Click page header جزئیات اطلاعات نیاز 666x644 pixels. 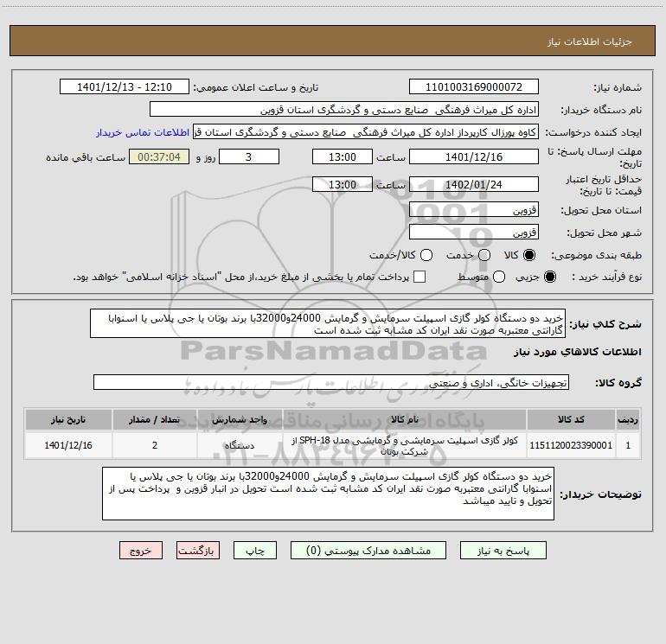(589, 41)
